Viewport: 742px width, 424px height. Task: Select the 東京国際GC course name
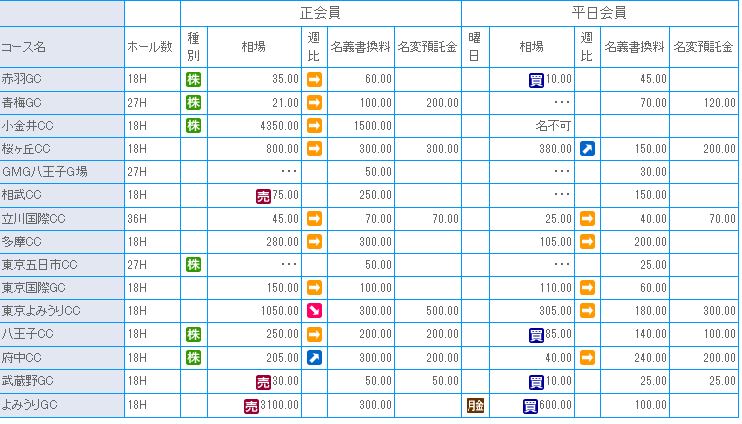[x=34, y=288]
